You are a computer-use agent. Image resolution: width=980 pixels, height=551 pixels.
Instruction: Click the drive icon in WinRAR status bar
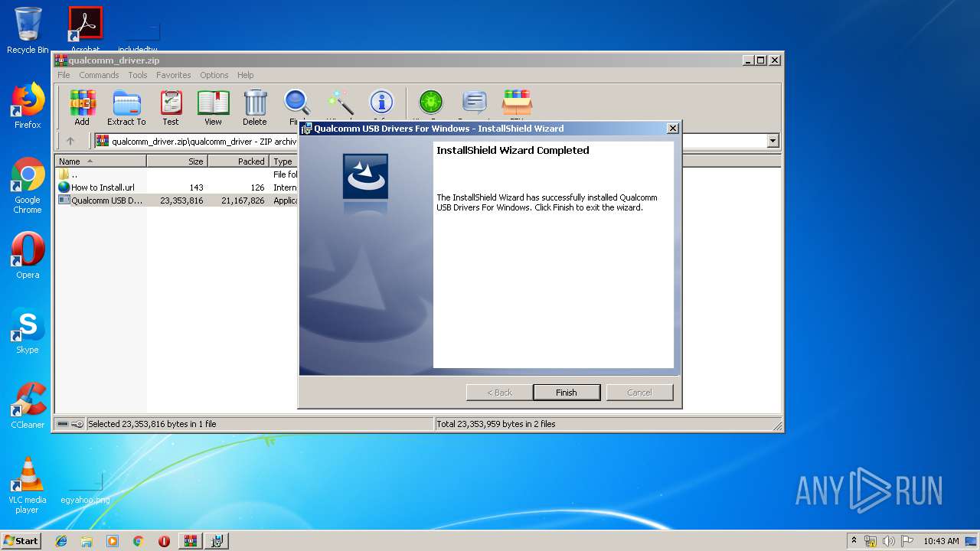63,424
